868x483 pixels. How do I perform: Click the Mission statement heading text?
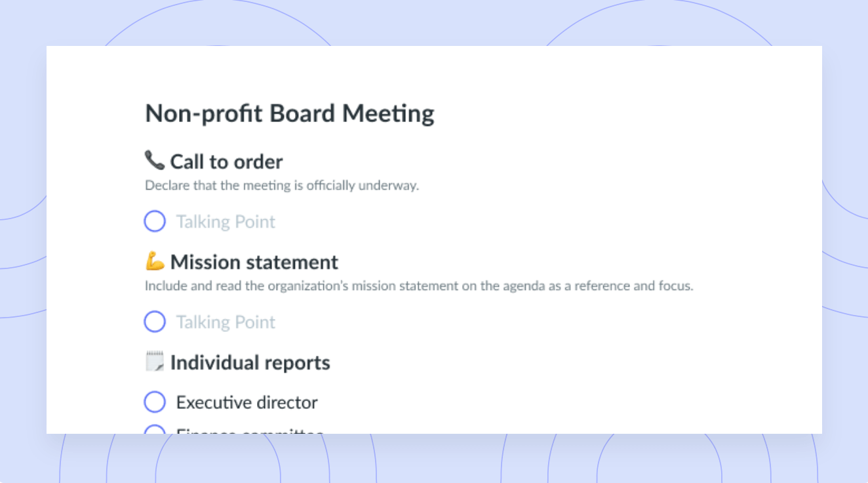pos(254,262)
